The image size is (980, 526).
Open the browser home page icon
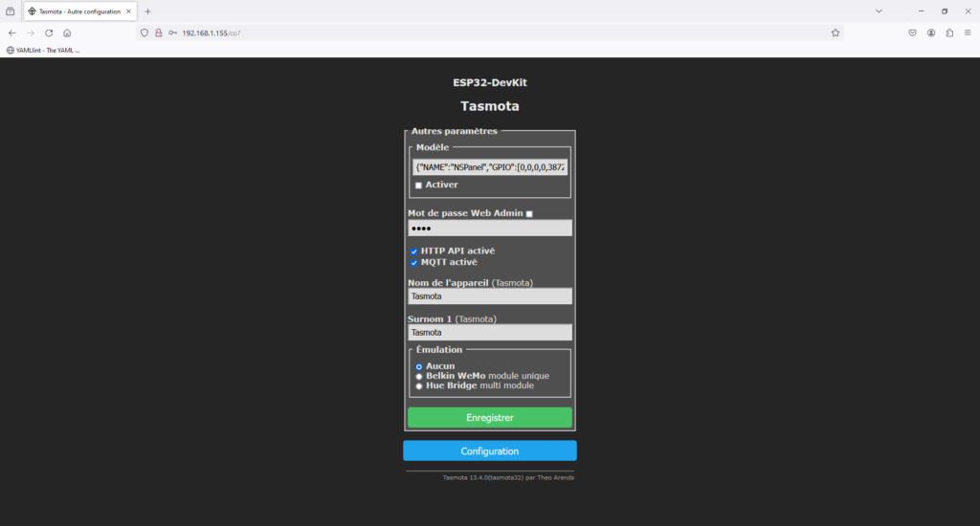[67, 33]
